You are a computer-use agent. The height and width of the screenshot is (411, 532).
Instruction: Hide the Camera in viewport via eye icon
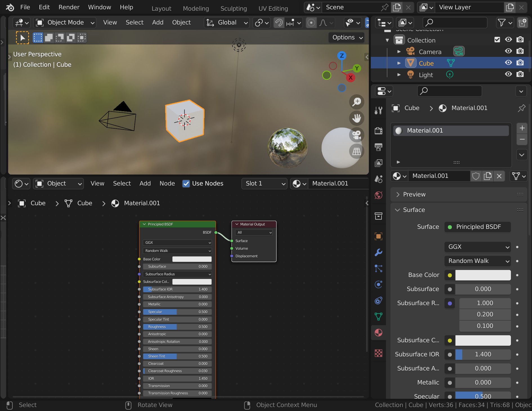pos(508,51)
